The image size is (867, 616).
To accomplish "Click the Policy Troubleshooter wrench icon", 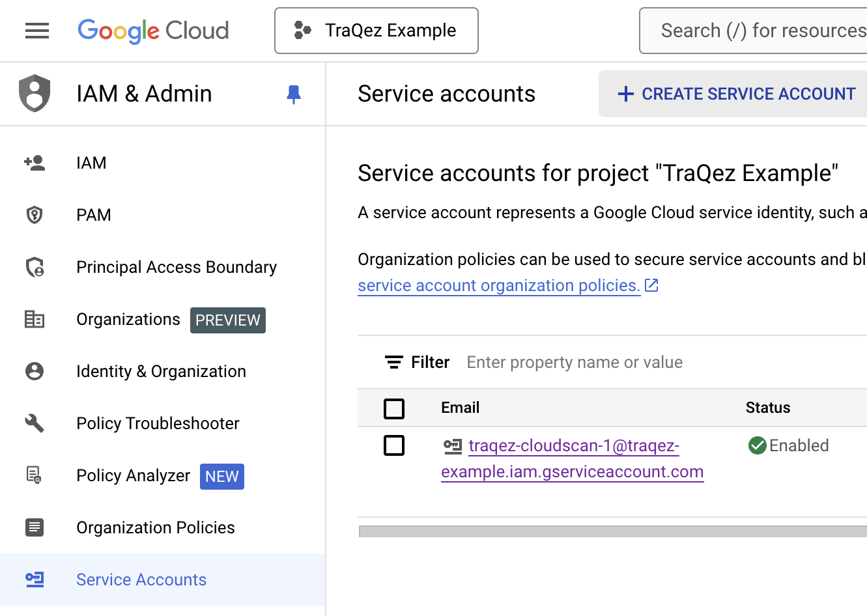I will [x=34, y=423].
